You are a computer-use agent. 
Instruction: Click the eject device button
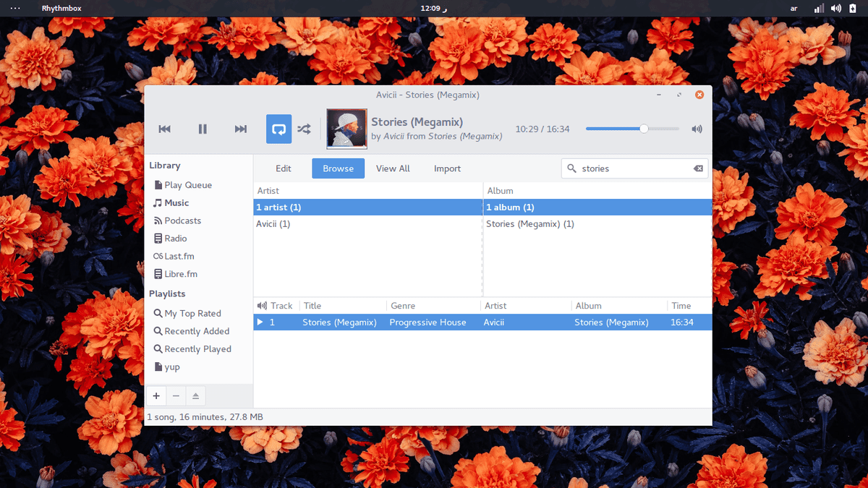pos(196,396)
